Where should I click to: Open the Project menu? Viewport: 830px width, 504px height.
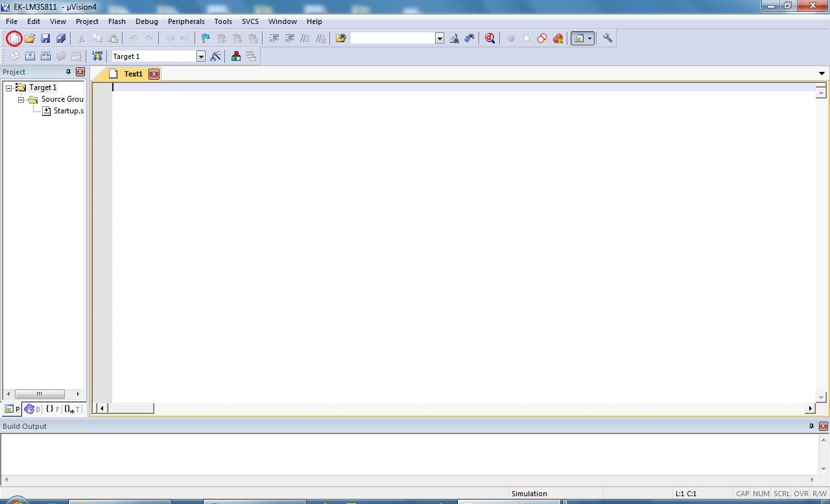click(87, 21)
